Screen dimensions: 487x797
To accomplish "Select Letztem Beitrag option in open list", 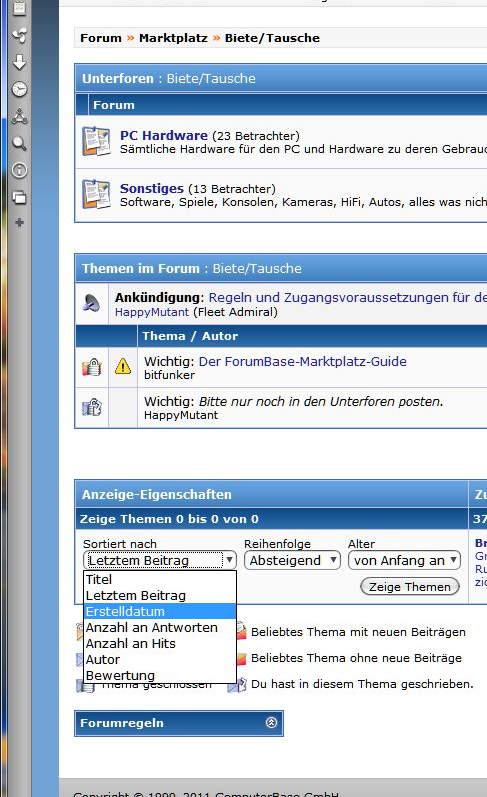I will pyautogui.click(x=160, y=595).
